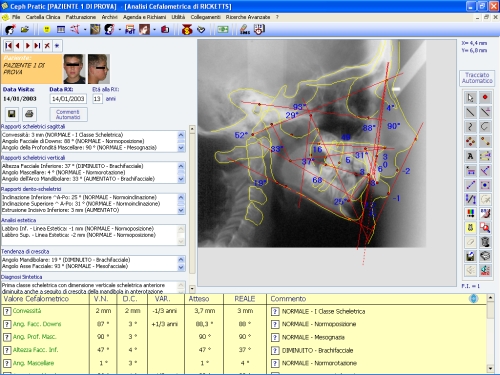Open the Fatturazione menu
Screen dimensions: 500x375
pyautogui.click(x=81, y=17)
